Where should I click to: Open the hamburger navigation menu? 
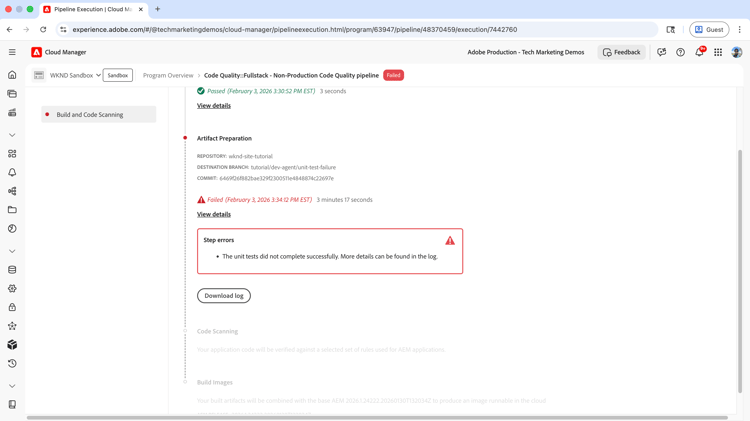pyautogui.click(x=12, y=52)
